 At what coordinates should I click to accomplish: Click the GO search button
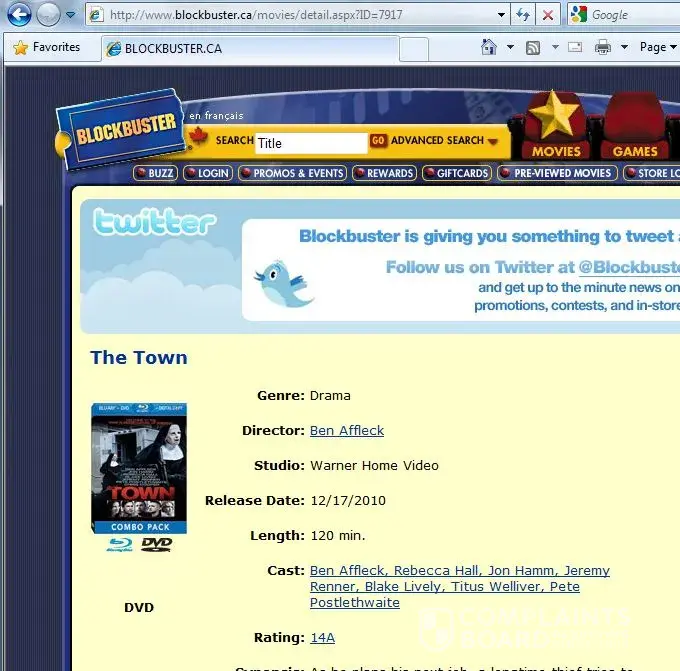coord(378,141)
